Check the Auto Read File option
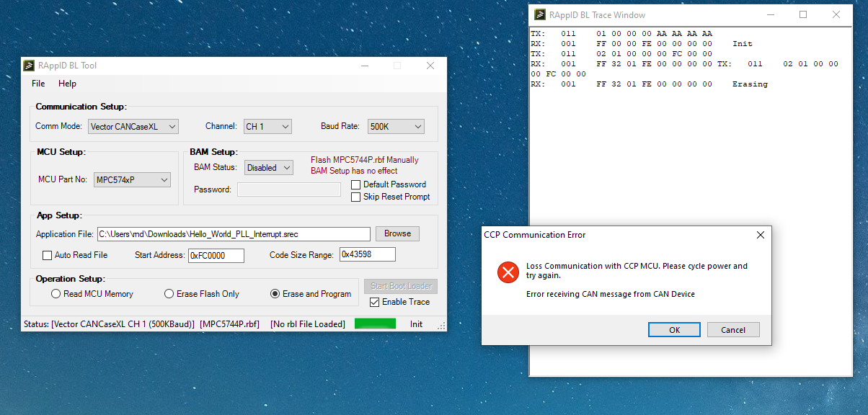This screenshot has width=868, height=415. tap(47, 255)
